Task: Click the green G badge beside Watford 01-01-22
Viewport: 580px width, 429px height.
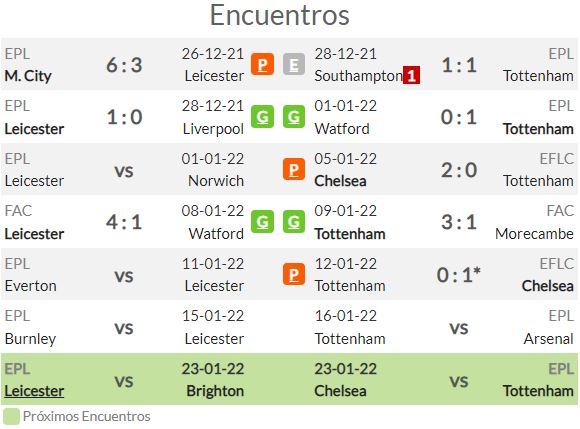Action: [x=294, y=117]
